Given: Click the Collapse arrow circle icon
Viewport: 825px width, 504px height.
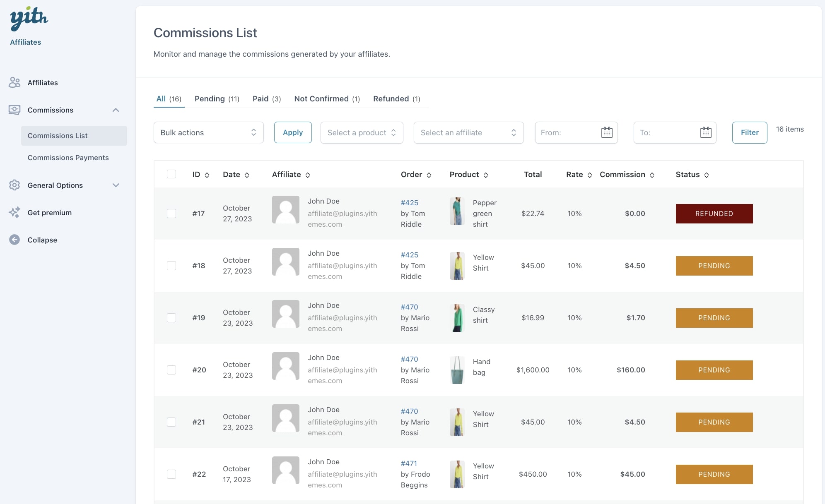Looking at the screenshot, I should [x=14, y=240].
